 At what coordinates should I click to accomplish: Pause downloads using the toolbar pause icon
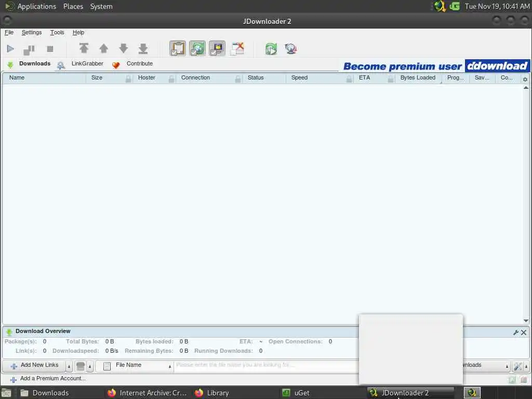29,49
